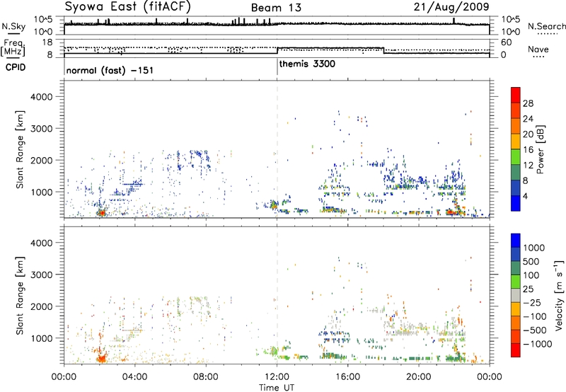Select the "Beam 13" header label

(x=276, y=8)
